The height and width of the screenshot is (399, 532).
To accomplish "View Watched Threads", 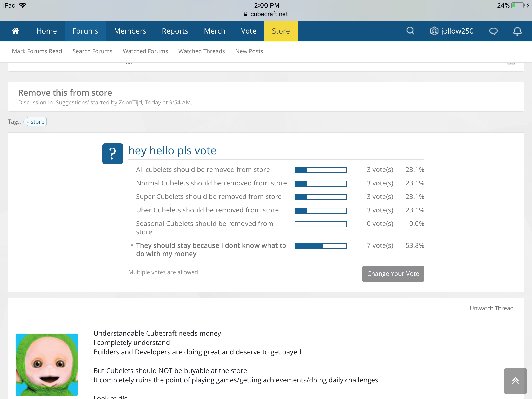I will pyautogui.click(x=202, y=51).
